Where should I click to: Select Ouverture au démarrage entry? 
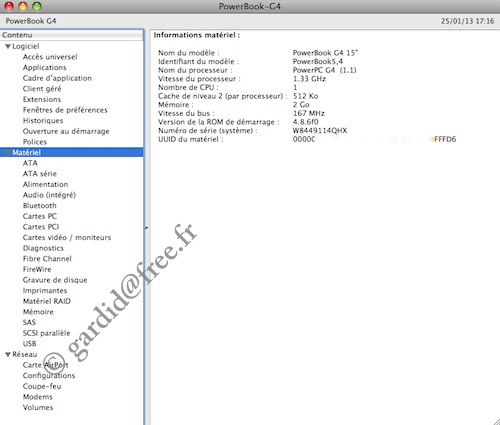click(66, 131)
